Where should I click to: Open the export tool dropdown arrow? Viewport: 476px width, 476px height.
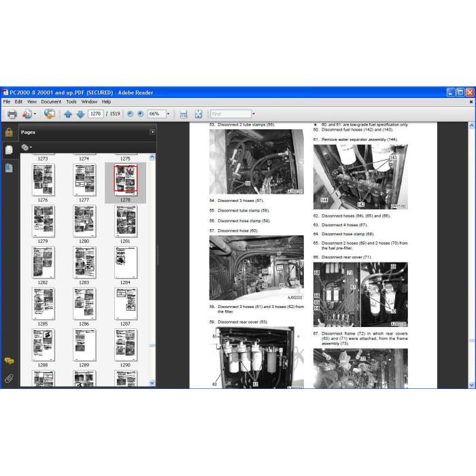point(35,114)
